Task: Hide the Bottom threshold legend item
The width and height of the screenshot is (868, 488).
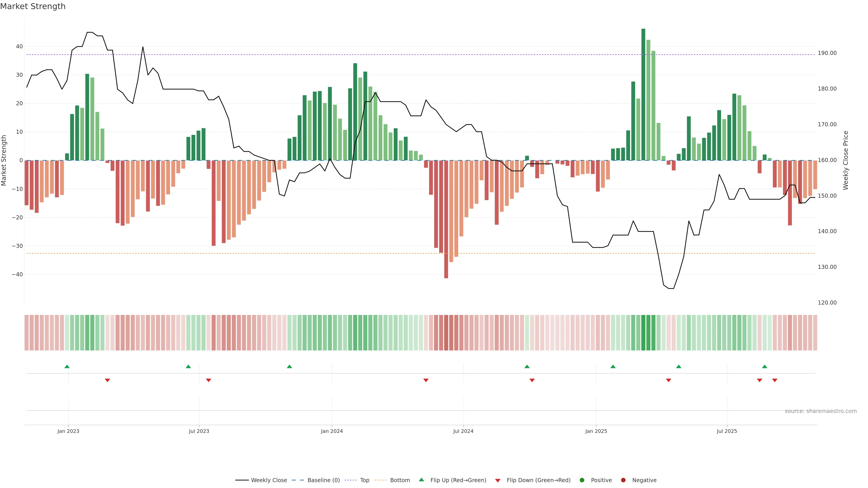Action: (400, 480)
